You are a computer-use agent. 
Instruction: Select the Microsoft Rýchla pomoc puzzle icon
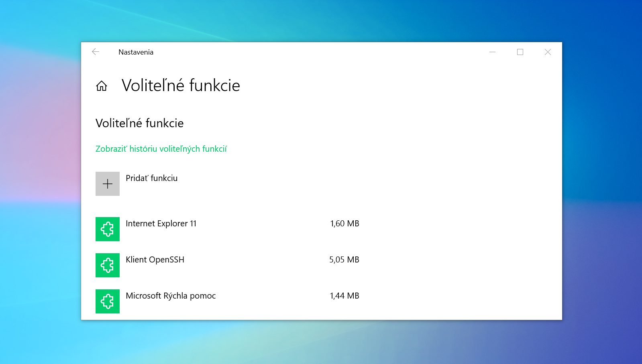pyautogui.click(x=108, y=301)
